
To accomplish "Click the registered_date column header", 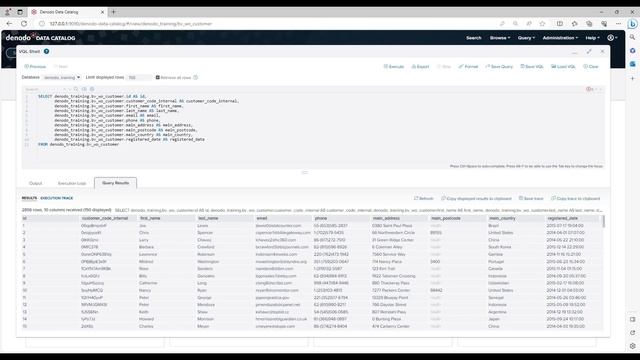I will pyautogui.click(x=573, y=218).
